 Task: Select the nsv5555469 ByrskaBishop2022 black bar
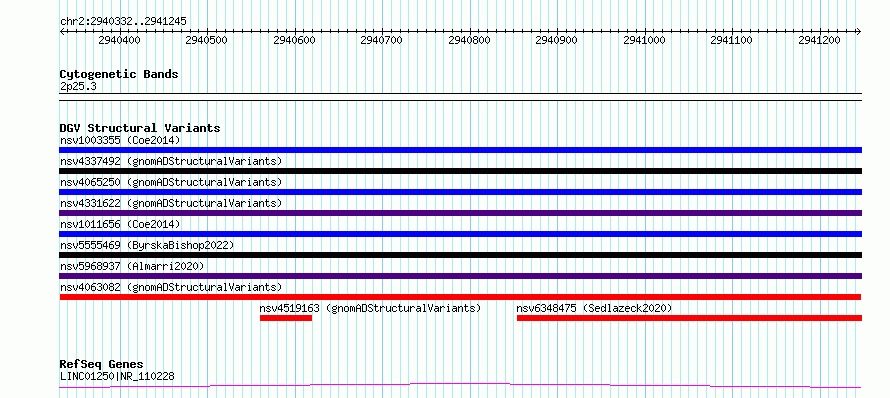coord(460,255)
